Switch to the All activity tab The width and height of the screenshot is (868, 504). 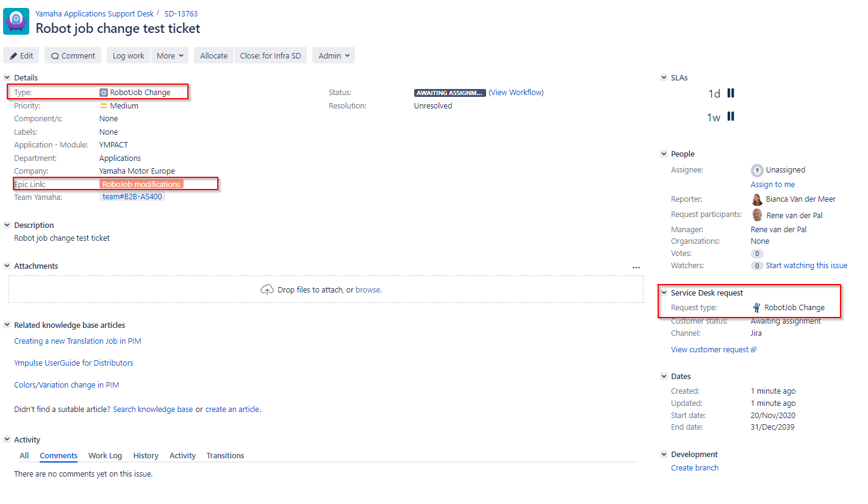[24, 456]
